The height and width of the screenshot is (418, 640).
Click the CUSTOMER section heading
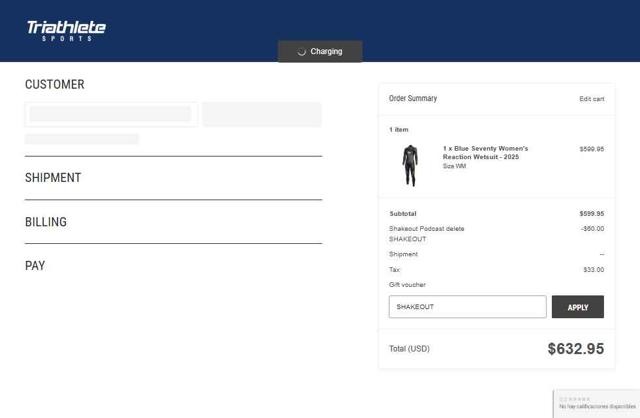pyautogui.click(x=55, y=84)
